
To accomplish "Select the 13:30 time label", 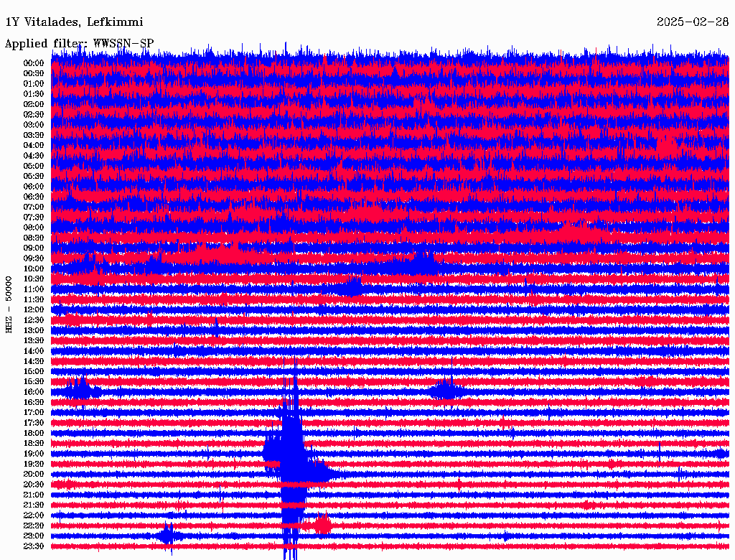I will 34,340.
